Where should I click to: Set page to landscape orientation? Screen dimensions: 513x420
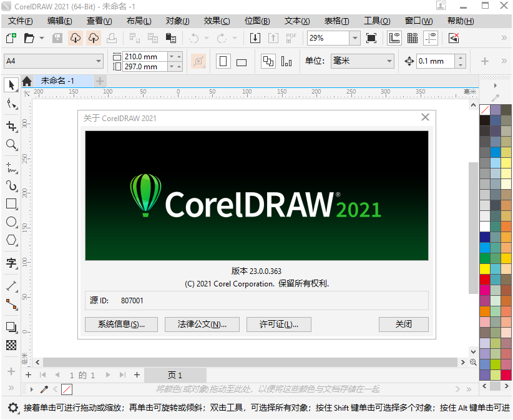click(242, 61)
